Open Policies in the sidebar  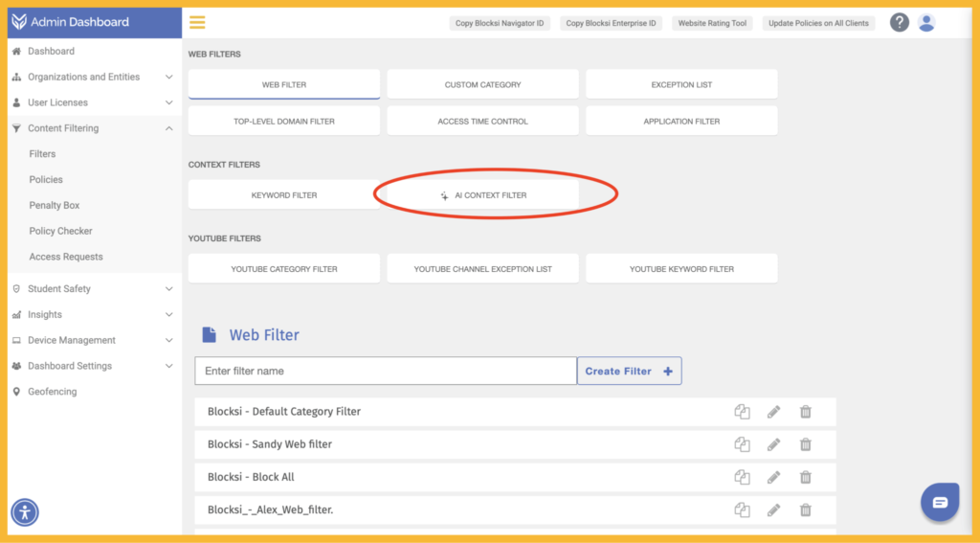(46, 179)
